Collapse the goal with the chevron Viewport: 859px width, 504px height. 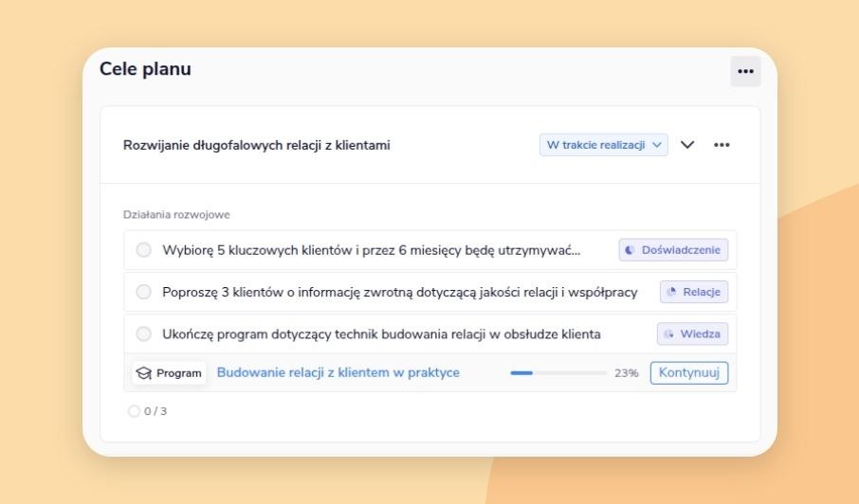pos(687,144)
